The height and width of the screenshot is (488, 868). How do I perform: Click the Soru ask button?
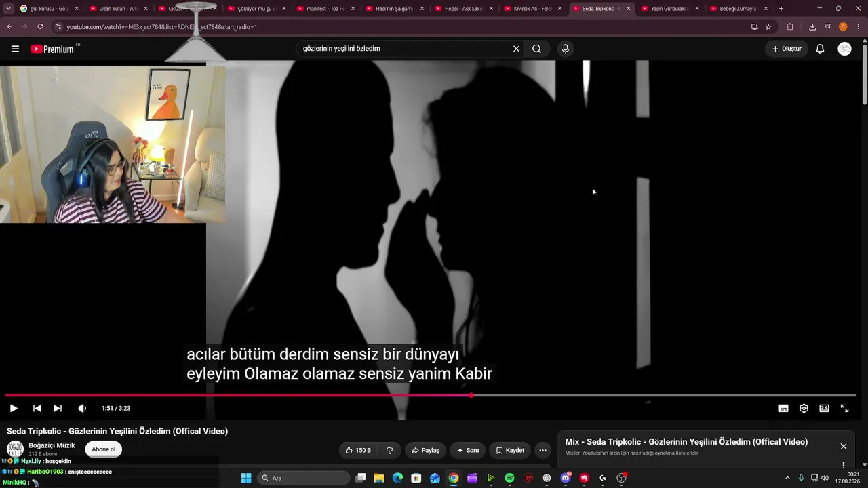(x=467, y=450)
